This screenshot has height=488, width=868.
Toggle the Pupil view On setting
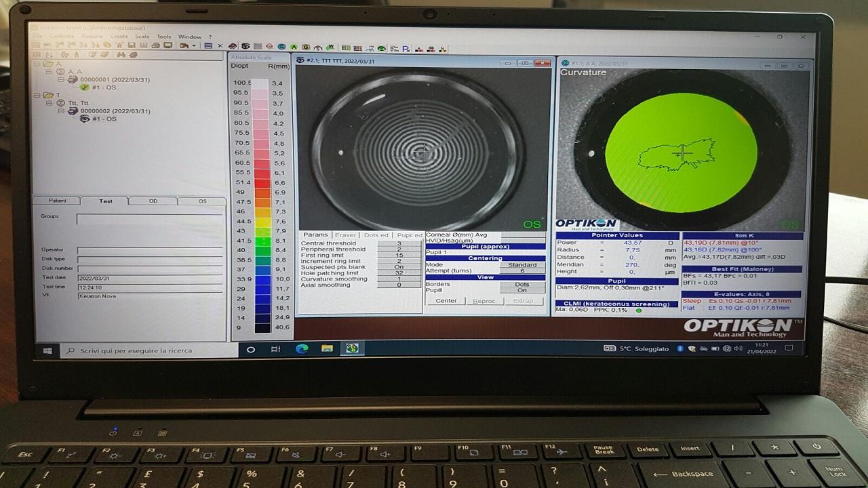click(x=522, y=290)
